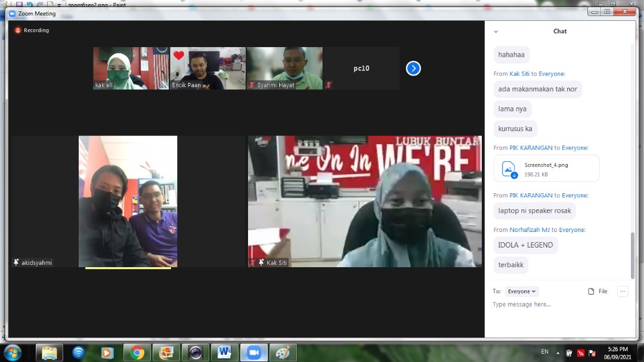Collapse the Chat panel chevron
This screenshot has height=362, width=644.
coord(496,32)
